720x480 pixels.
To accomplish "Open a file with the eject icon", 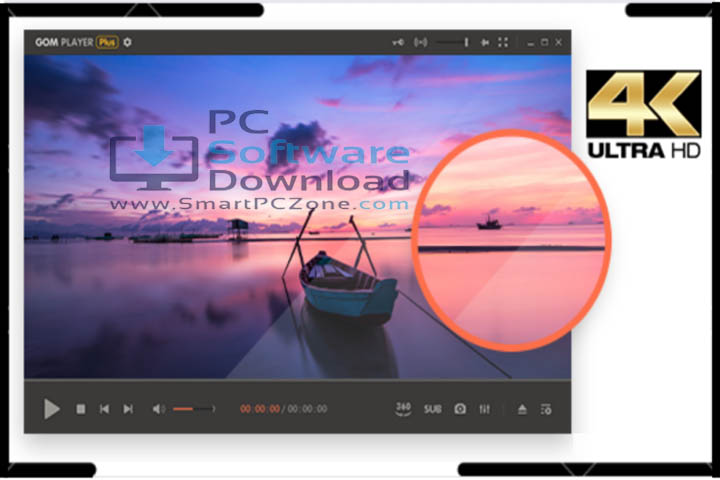I will 522,409.
